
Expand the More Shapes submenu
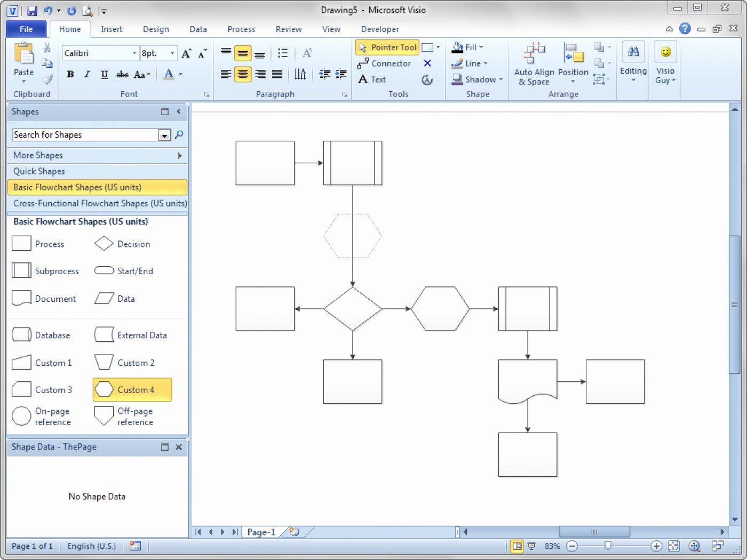(x=180, y=156)
